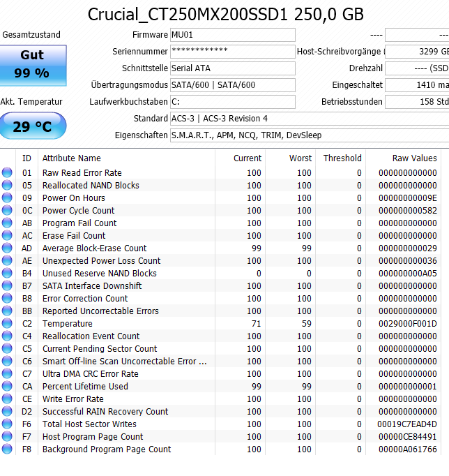449x476 pixels.
Task: Click the status orb for Successful RAIN Recovery Count
Action: (7, 411)
